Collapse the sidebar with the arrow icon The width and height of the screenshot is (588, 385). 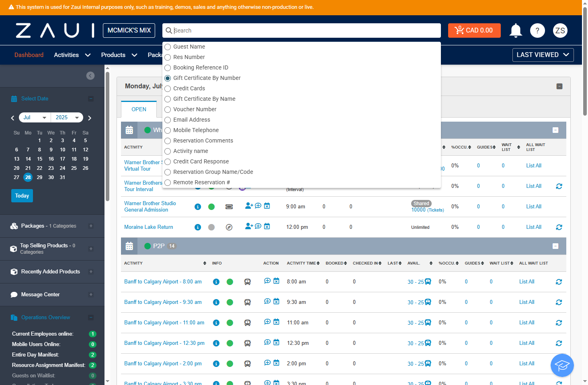click(x=90, y=75)
